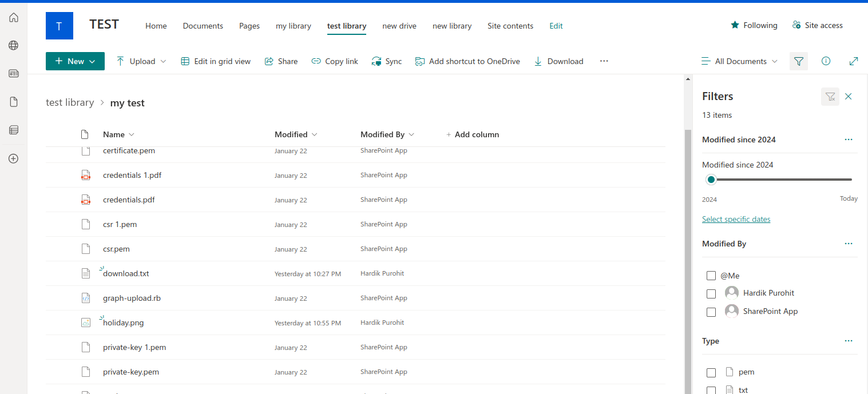Go back via the test library breadcrumb
This screenshot has width=868, height=394.
tap(70, 102)
